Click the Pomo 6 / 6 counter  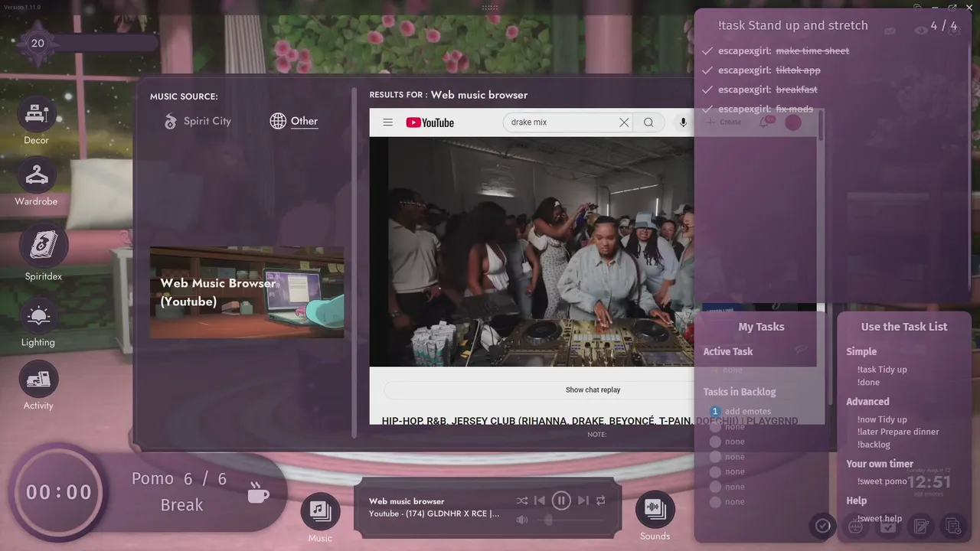tap(179, 479)
